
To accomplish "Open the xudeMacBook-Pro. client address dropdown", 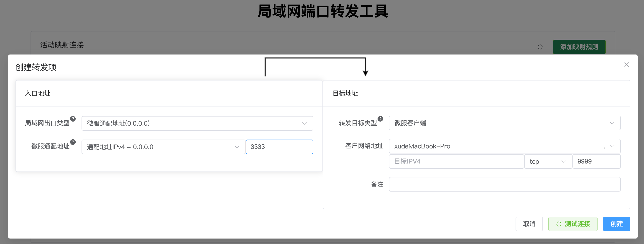I will coord(504,146).
